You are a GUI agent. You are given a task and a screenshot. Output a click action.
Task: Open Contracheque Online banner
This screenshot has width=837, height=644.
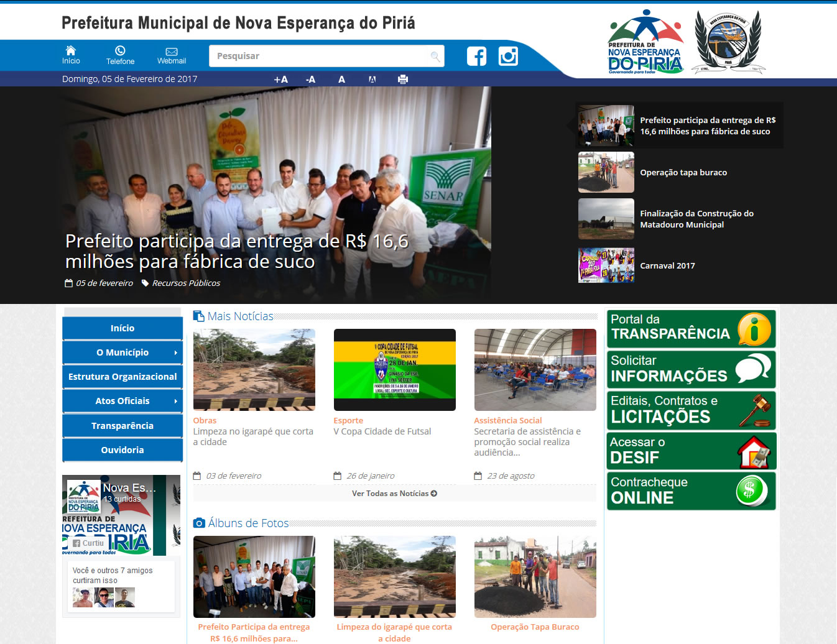pyautogui.click(x=691, y=491)
